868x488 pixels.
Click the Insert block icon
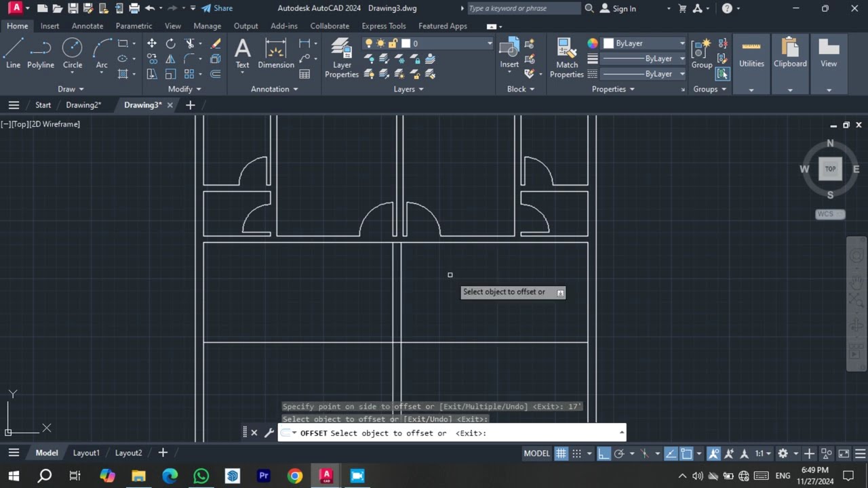[x=509, y=54]
